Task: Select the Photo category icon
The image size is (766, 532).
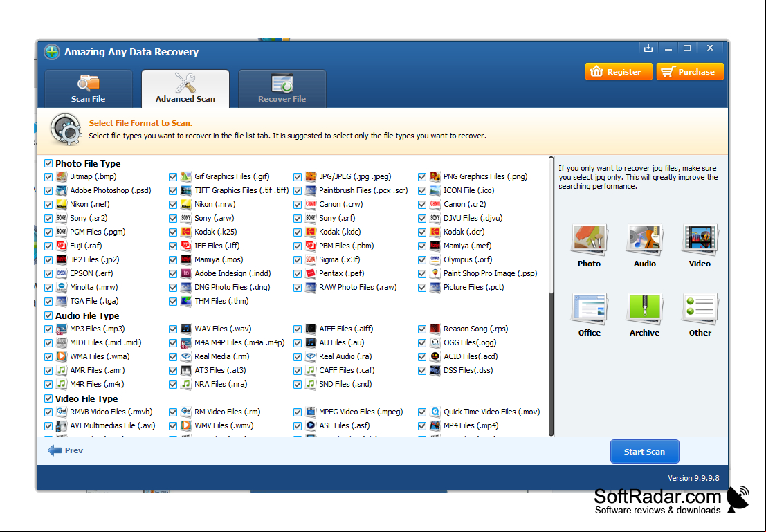Action: point(589,239)
